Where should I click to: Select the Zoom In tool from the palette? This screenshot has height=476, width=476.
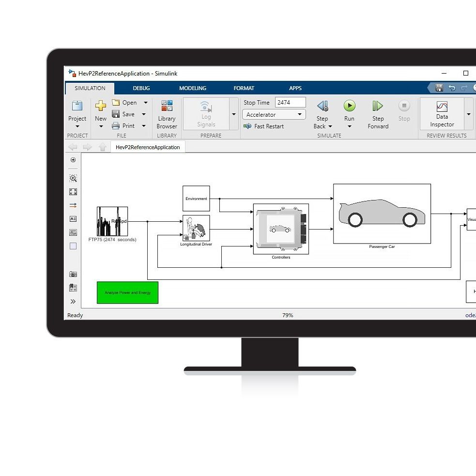click(73, 178)
